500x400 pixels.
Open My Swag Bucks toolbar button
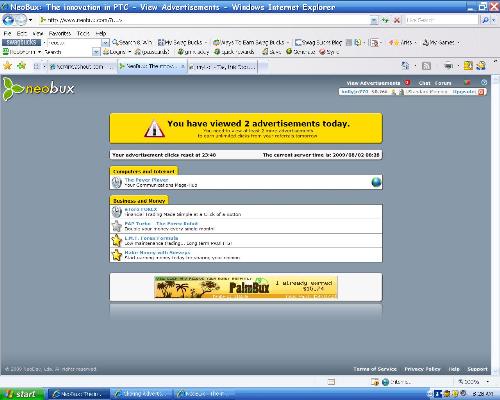tap(182, 42)
